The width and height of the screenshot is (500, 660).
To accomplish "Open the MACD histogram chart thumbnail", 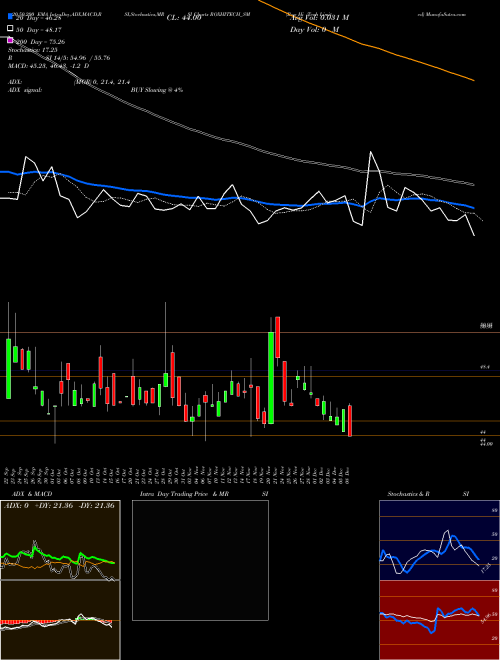I will click(60, 620).
